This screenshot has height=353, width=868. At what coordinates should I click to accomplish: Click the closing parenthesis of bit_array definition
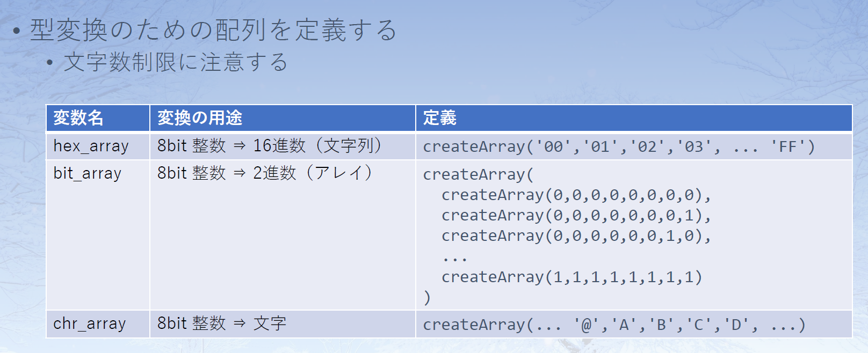[427, 297]
